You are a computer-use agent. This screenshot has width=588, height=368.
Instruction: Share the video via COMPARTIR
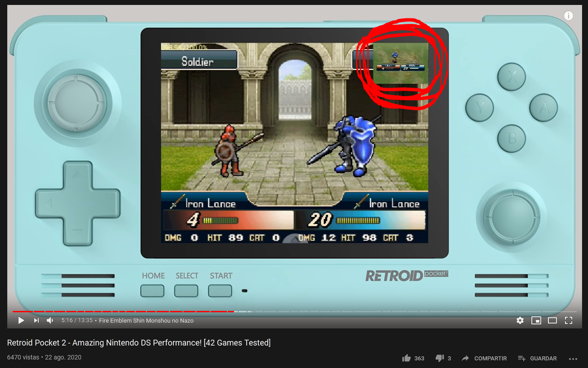(485, 358)
